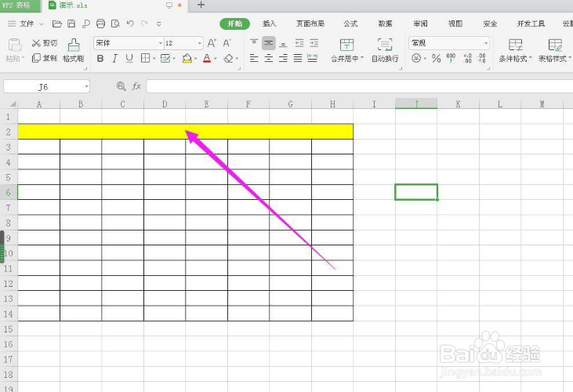Open Table Style (表格样式)
This screenshot has width=573, height=392.
point(555,51)
